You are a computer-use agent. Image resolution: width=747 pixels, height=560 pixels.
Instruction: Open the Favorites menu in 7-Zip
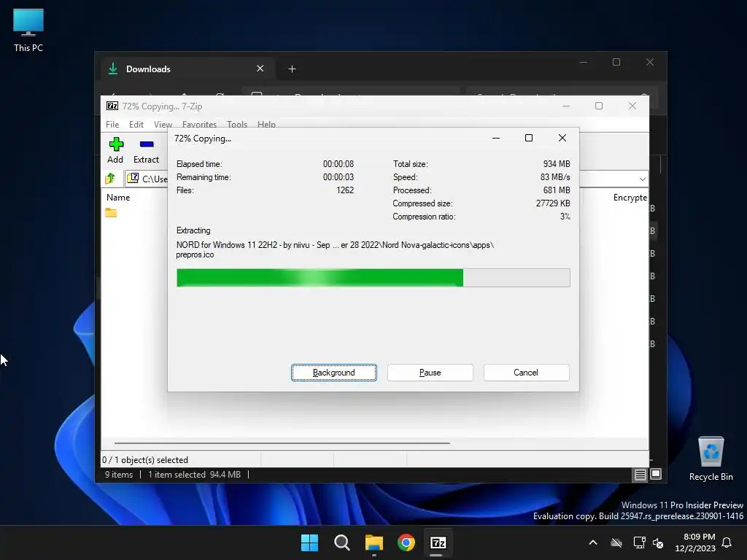[x=199, y=124]
